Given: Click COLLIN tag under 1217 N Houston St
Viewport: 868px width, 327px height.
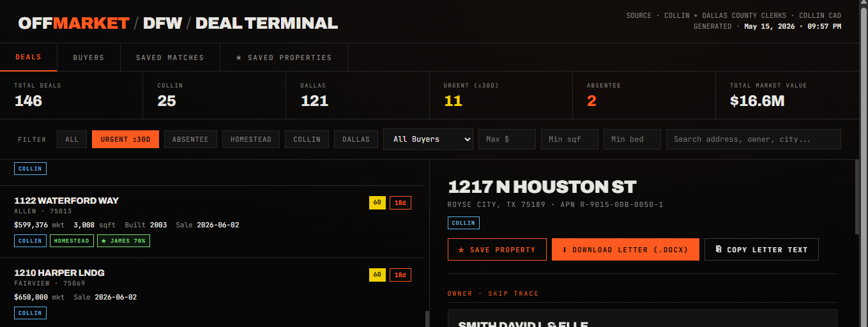Looking at the screenshot, I should (464, 223).
